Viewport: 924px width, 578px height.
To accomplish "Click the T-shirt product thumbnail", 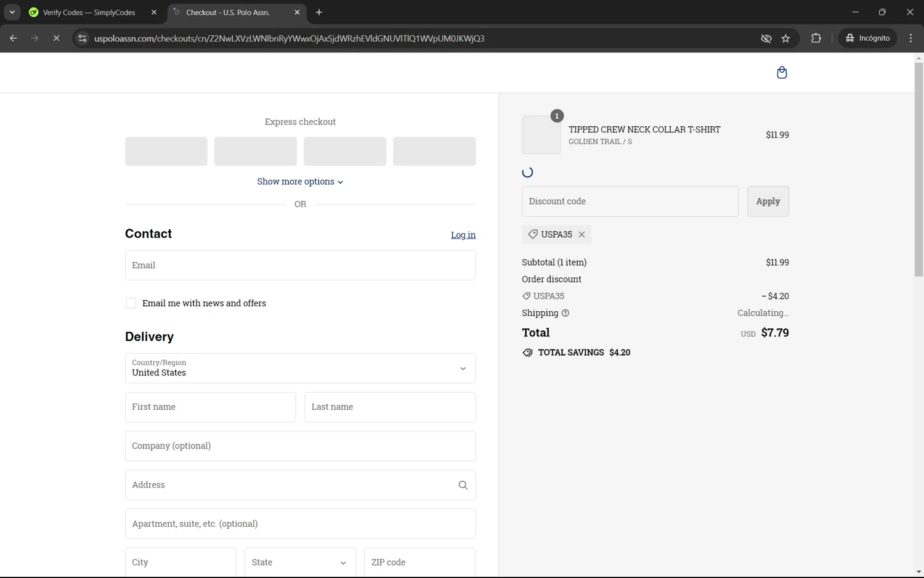I will click(x=541, y=135).
